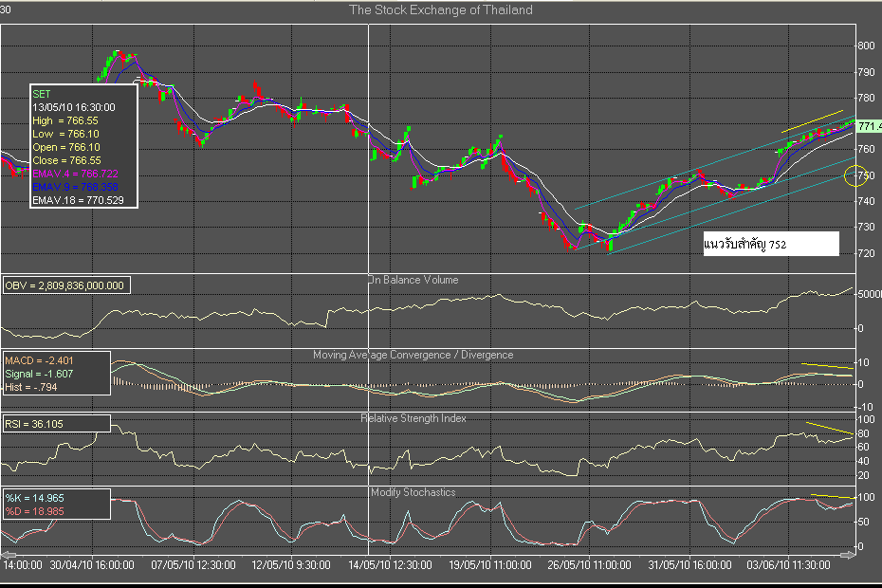
Task: Click the 740 label on price axis
Action: tap(866, 201)
